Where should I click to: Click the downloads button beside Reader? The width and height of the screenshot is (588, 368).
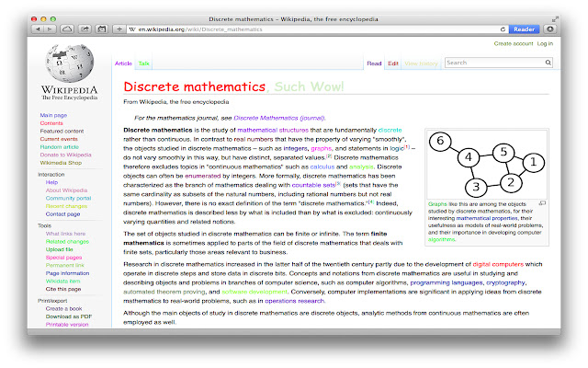pos(549,29)
